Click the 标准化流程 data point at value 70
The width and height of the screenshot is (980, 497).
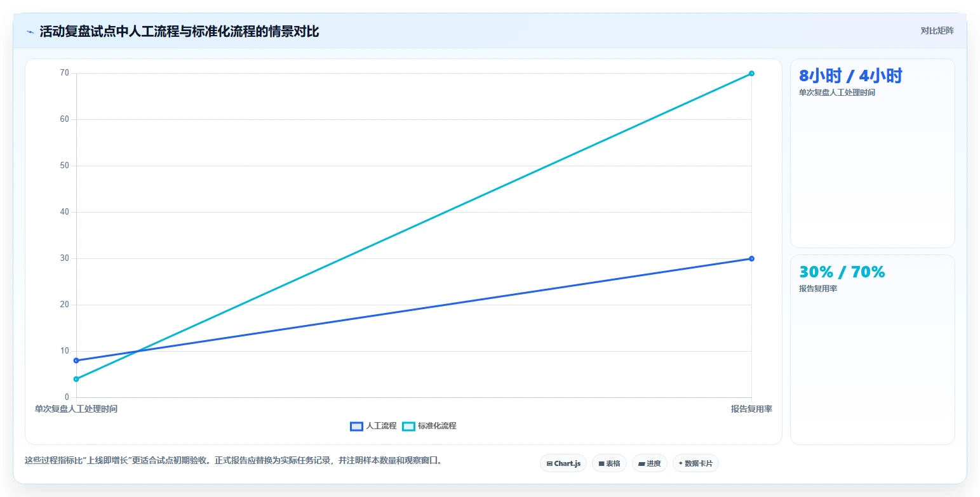pyautogui.click(x=751, y=73)
